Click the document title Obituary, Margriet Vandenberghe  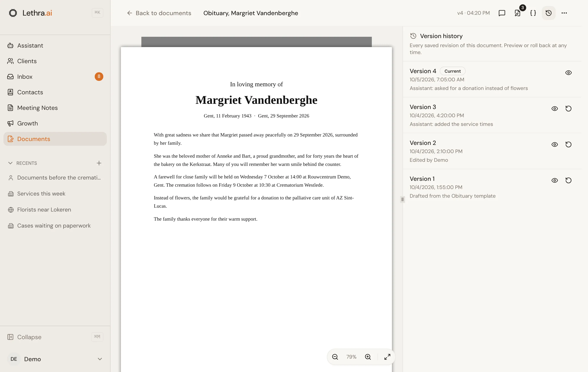pyautogui.click(x=251, y=13)
